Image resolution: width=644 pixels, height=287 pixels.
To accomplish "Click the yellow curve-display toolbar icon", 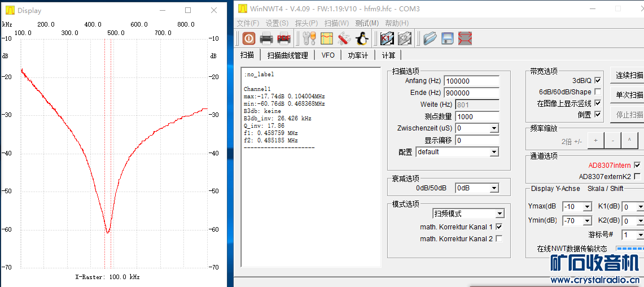I will pos(327,38).
